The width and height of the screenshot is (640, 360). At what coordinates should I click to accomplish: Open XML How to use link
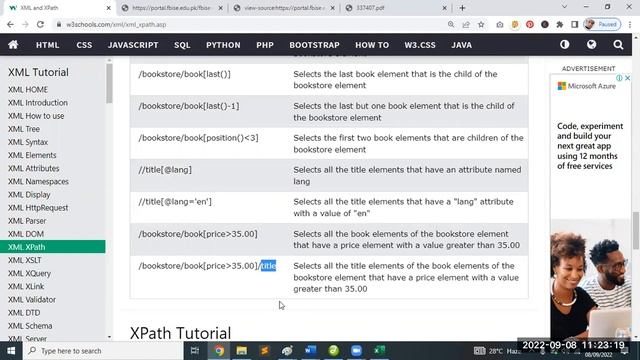36,116
